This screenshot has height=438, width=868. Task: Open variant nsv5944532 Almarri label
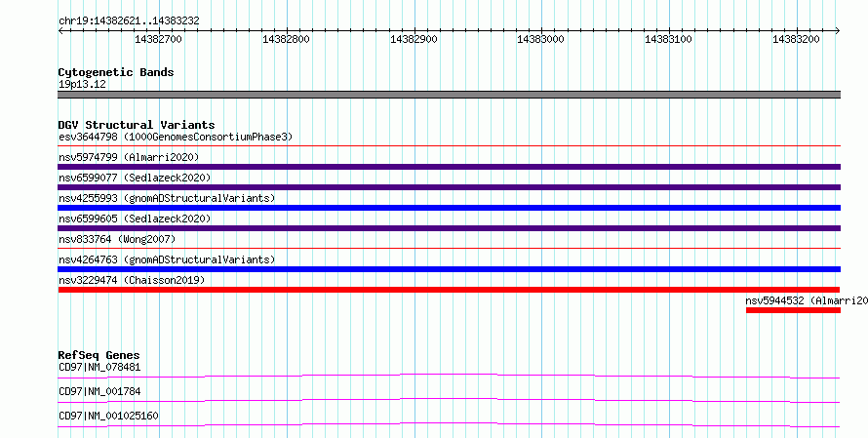tap(806, 300)
